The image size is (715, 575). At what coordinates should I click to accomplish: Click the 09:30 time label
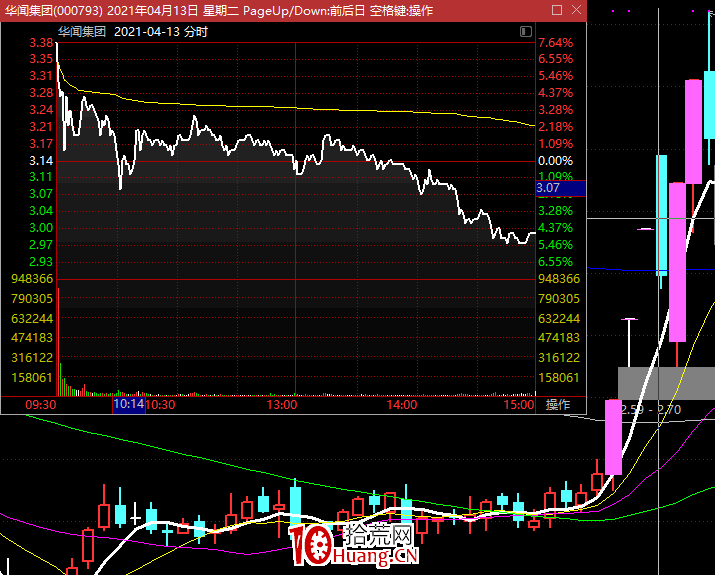coord(41,405)
